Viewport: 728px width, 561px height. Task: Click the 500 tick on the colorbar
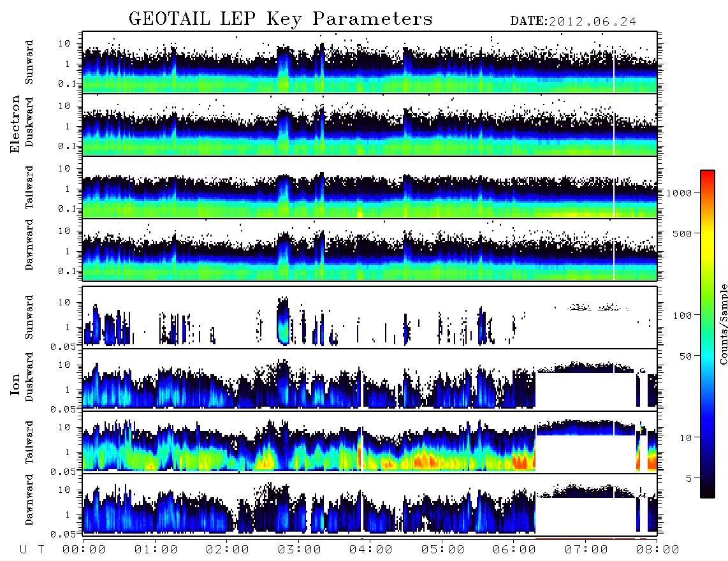(682, 233)
